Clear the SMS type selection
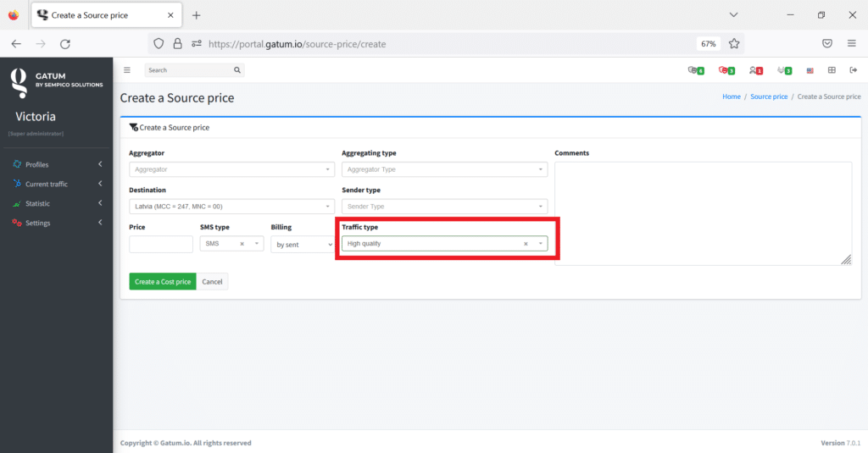Image resolution: width=868 pixels, height=453 pixels. coord(242,244)
